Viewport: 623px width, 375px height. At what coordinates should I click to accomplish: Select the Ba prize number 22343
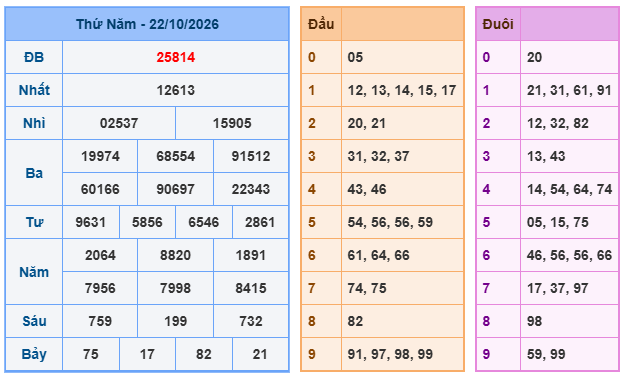coord(251,189)
